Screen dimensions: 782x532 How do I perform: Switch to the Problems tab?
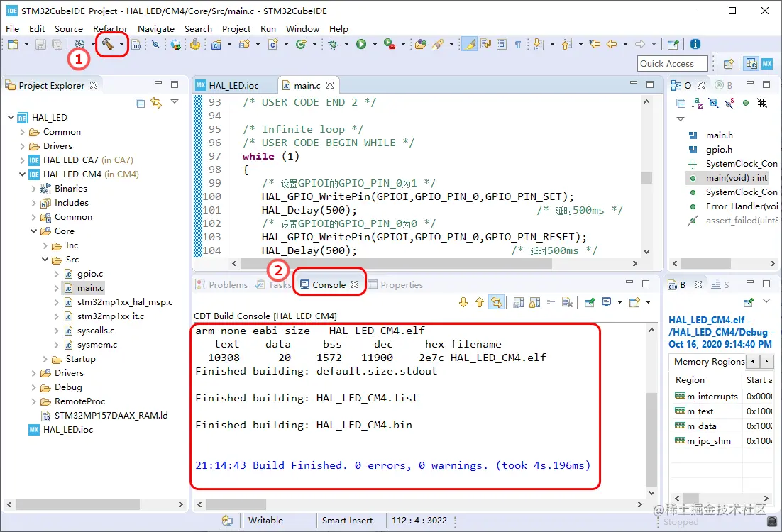[221, 284]
